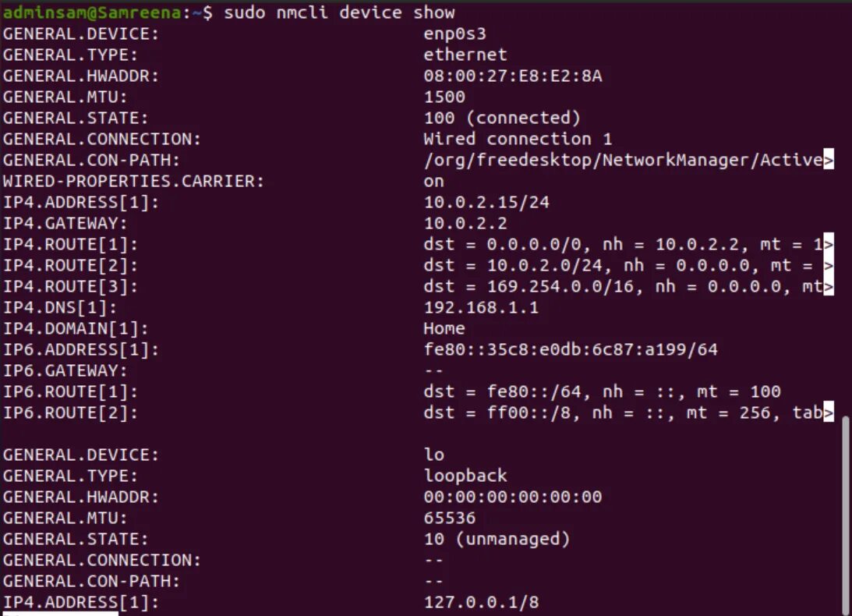The height and width of the screenshot is (616, 852).
Task: Click the Wired connection 1 value
Action: 518,139
